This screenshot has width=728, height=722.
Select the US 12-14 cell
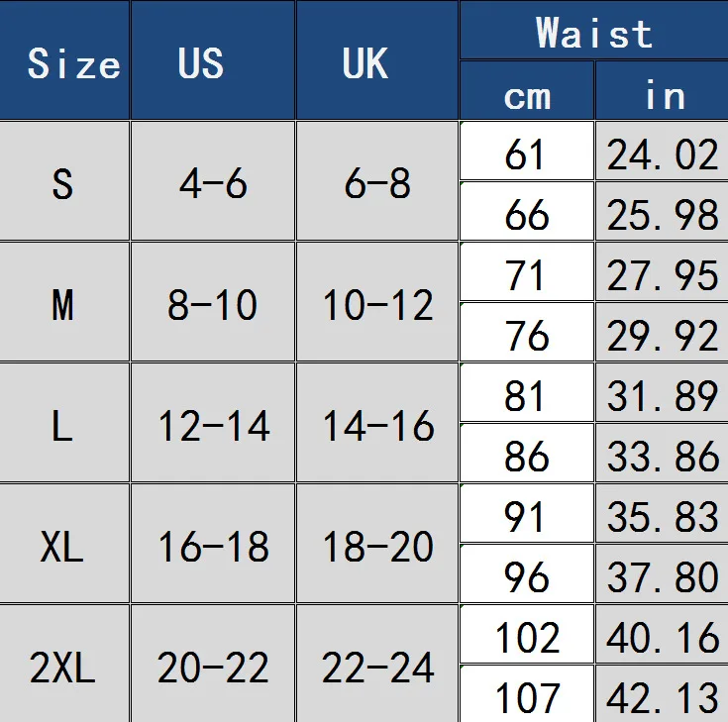(212, 425)
